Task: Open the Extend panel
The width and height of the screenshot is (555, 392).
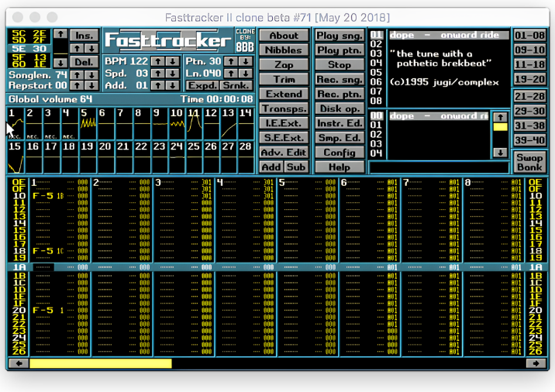Action: (x=284, y=94)
